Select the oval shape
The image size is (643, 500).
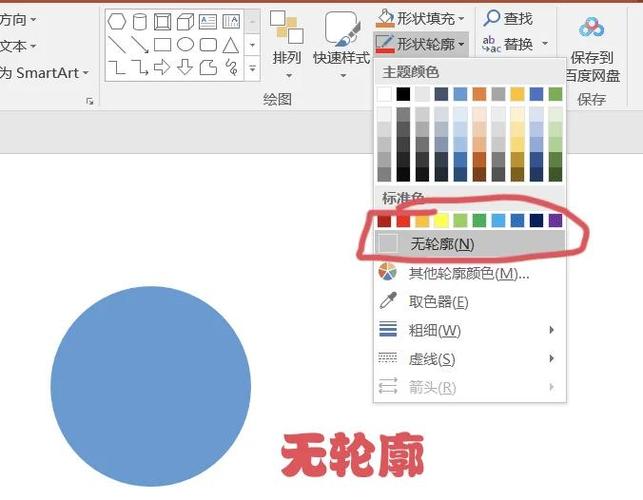tap(185, 44)
